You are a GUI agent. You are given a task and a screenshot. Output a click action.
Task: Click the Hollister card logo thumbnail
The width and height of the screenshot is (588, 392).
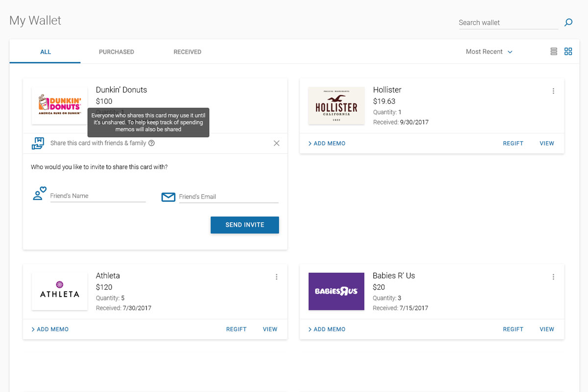pos(336,105)
